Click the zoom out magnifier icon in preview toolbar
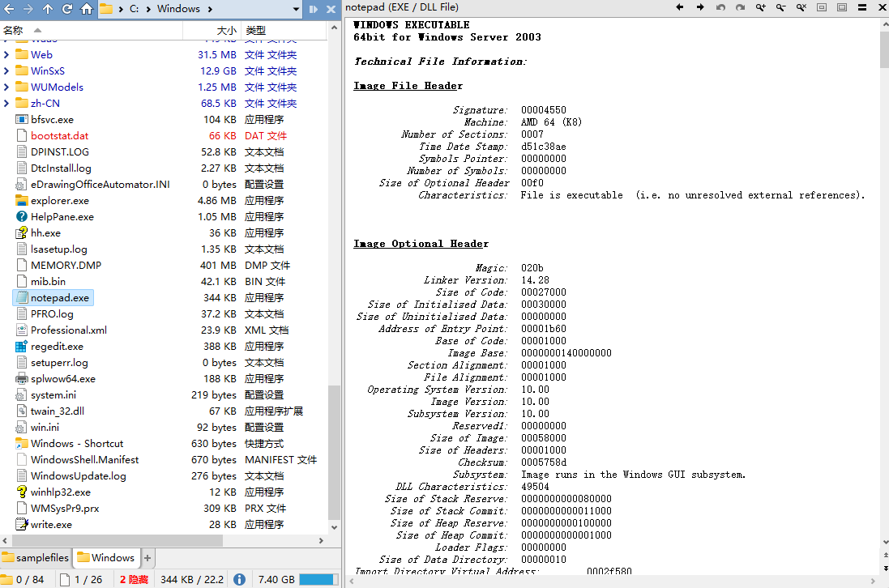This screenshot has width=889, height=588. [x=780, y=8]
